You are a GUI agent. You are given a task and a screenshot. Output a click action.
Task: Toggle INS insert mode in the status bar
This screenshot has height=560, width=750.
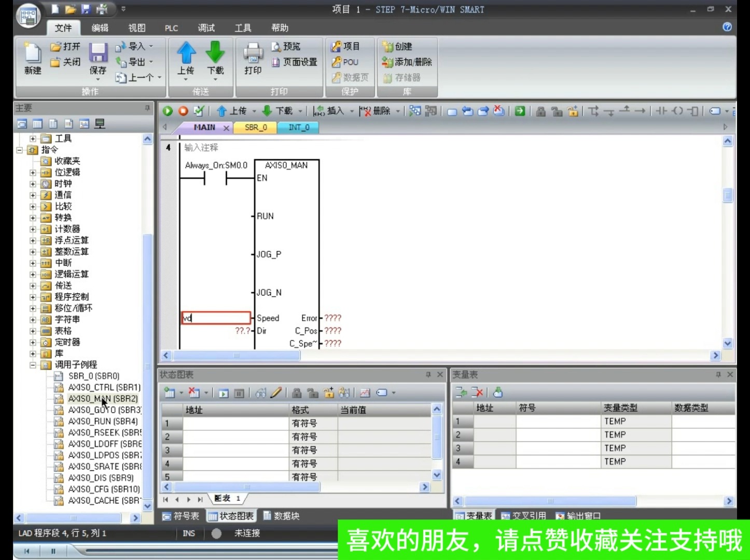[x=189, y=533]
